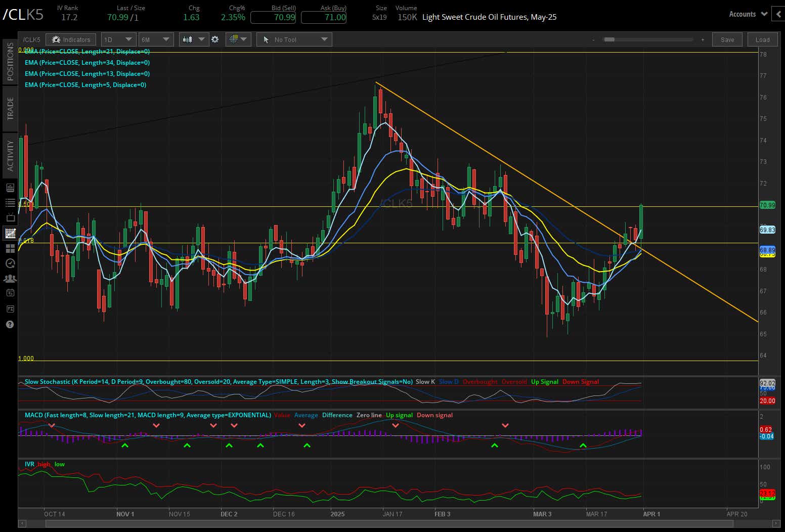785x532 pixels.
Task: Click the Save button
Action: 727,39
